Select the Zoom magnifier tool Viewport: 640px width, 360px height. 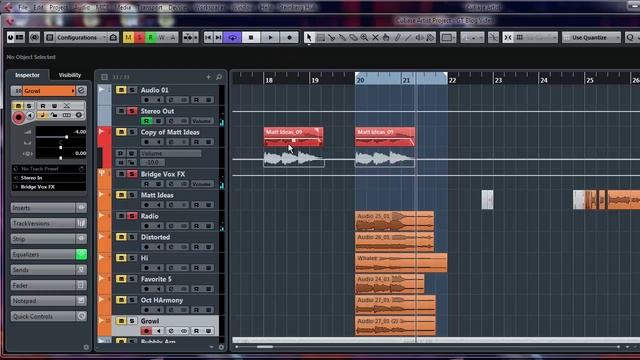coord(364,38)
